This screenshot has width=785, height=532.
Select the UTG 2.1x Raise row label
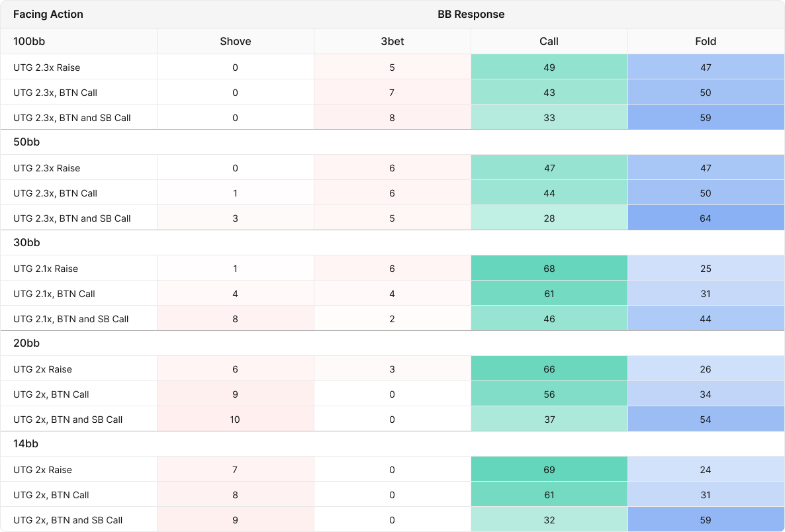(46, 269)
